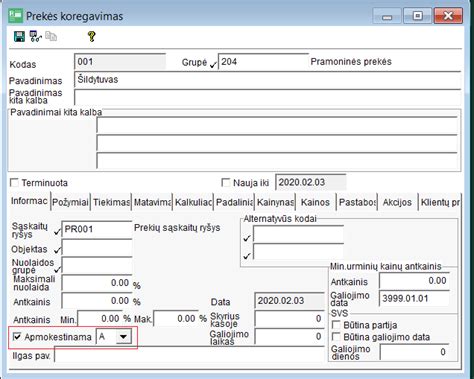
Task: Click the app icon in title bar
Action: pos(16,16)
